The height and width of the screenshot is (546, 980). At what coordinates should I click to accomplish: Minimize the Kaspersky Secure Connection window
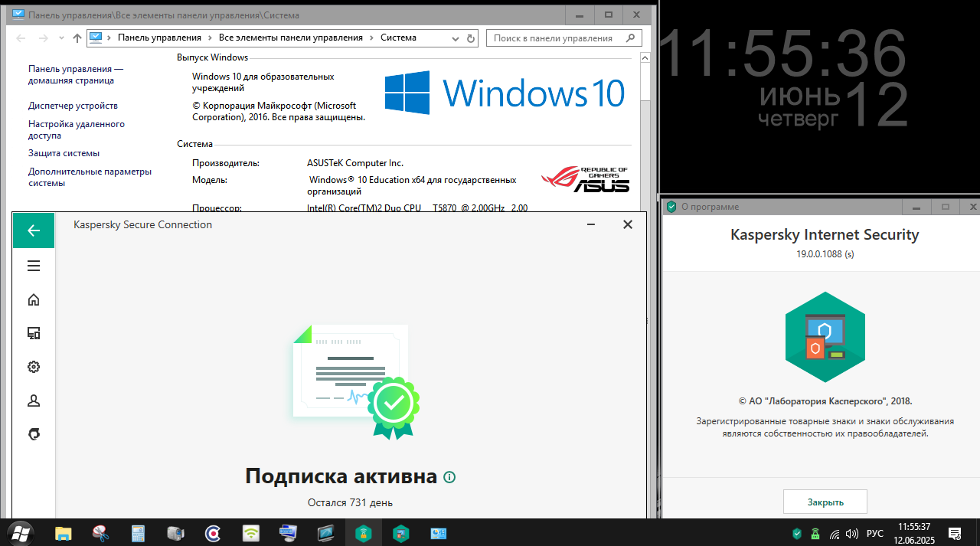pos(592,224)
